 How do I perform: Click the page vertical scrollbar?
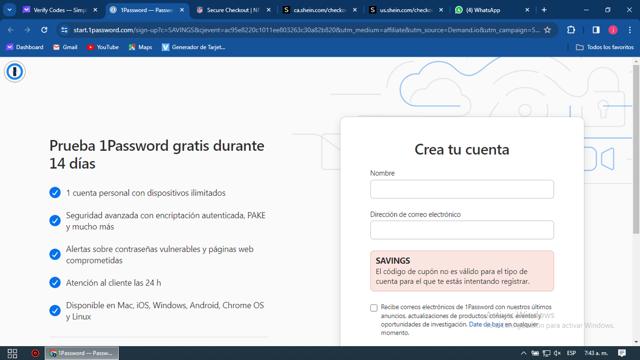(x=636, y=149)
